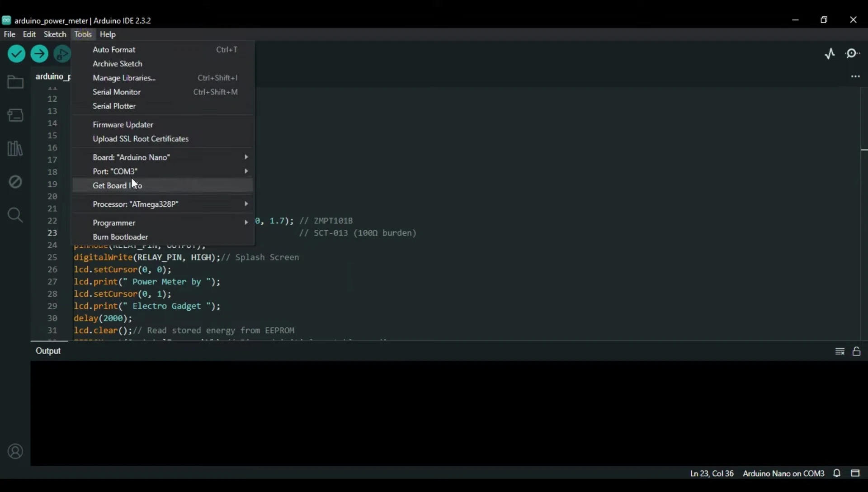Click the lcd.print Electro Gadget line
Screen dimensions: 868x492
(147, 306)
